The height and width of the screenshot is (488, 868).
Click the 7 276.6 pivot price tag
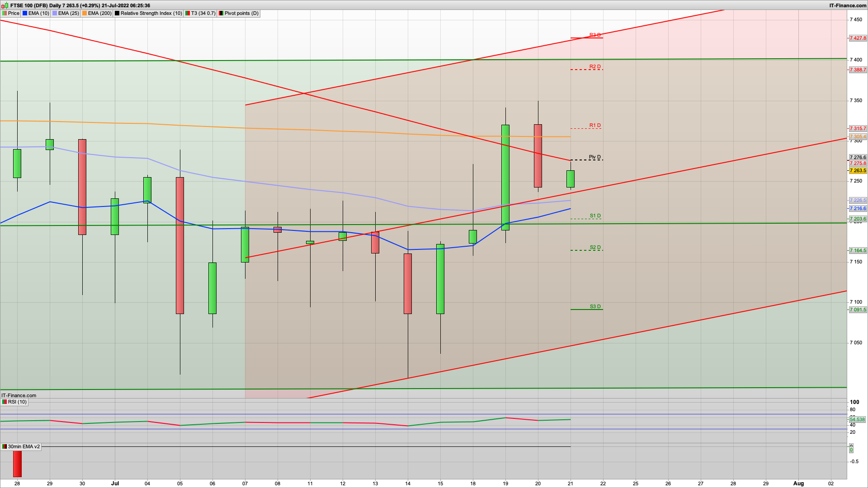tap(858, 158)
